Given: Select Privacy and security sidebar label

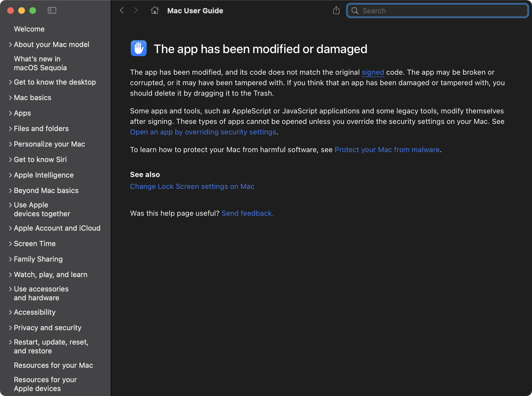Looking at the screenshot, I should (x=48, y=328).
